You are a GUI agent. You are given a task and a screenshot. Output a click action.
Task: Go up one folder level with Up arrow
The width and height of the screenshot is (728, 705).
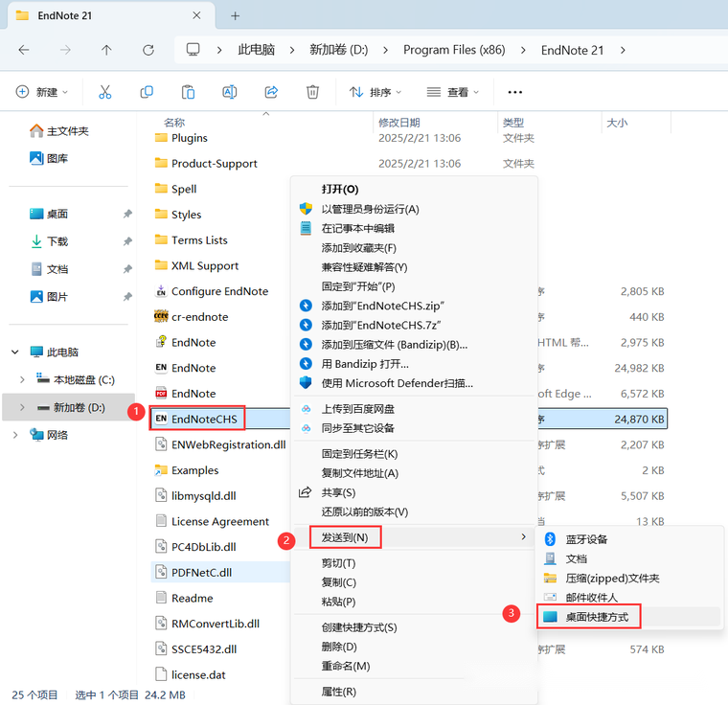[x=106, y=50]
